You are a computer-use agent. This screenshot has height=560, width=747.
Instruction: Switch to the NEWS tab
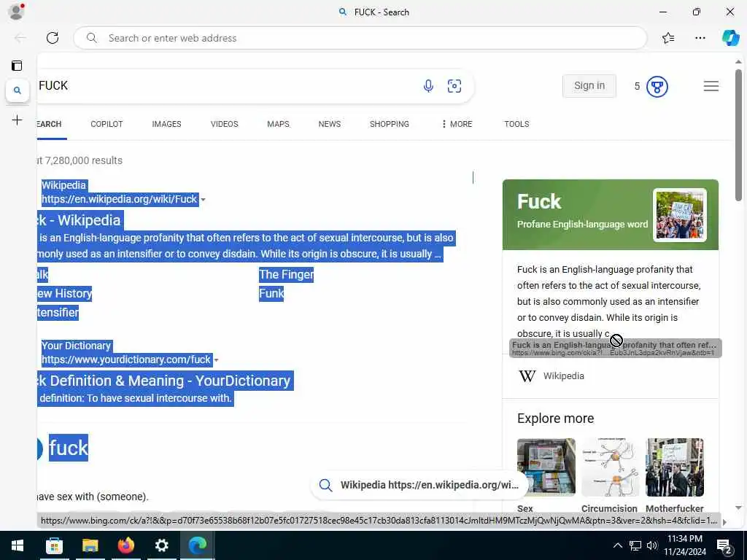tap(330, 124)
